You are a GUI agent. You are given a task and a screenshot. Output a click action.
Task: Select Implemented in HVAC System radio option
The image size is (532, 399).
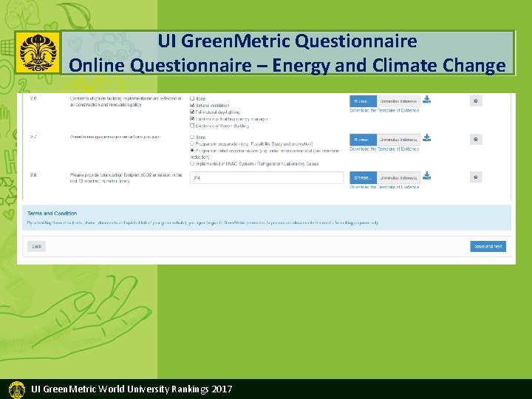pos(192,163)
